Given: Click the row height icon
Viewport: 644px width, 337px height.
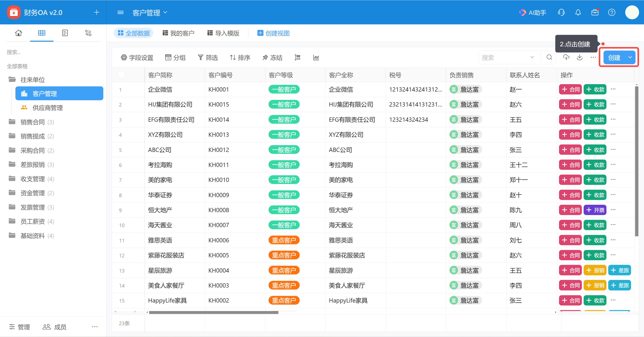Looking at the screenshot, I should [297, 58].
